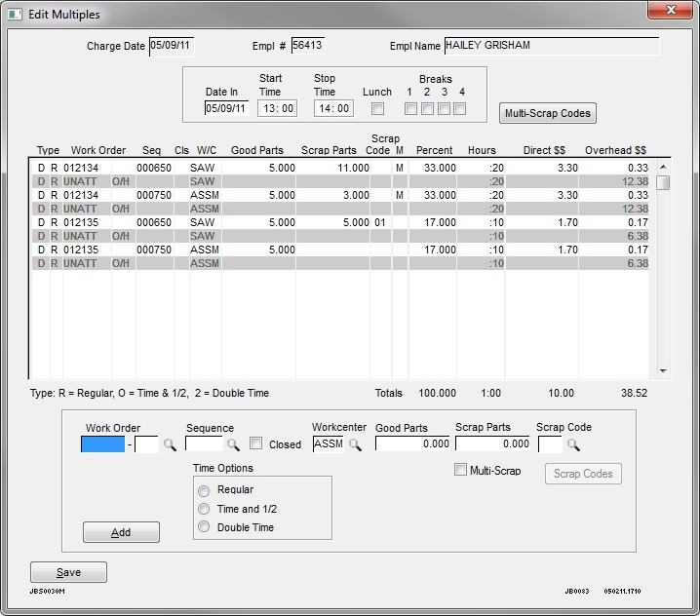700x616 pixels.
Task: Select row 012135 sequence 000650 SAW
Action: tap(340, 222)
